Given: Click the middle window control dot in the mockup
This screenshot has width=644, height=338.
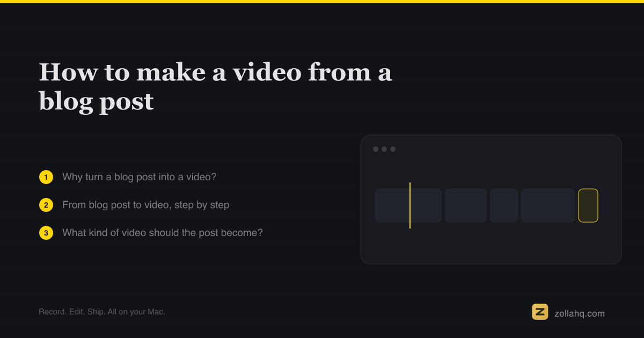Looking at the screenshot, I should (384, 149).
